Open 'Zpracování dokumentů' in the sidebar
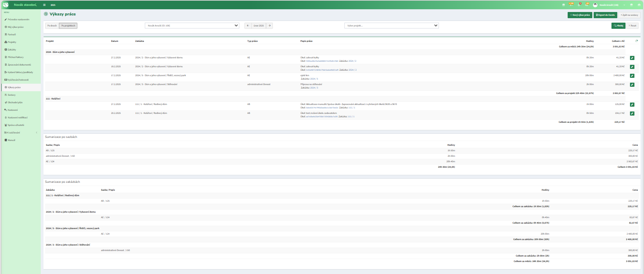Viewport: 644px width, 274px height. tap(21, 65)
